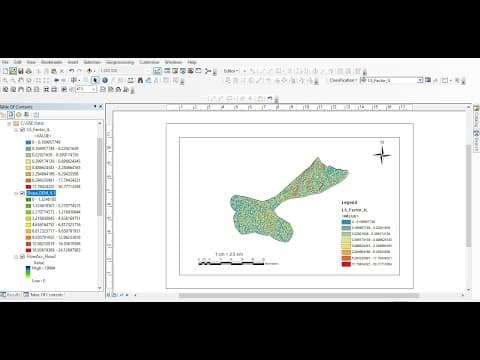Open the LS_Factor layer selection combo box

(x=392, y=80)
